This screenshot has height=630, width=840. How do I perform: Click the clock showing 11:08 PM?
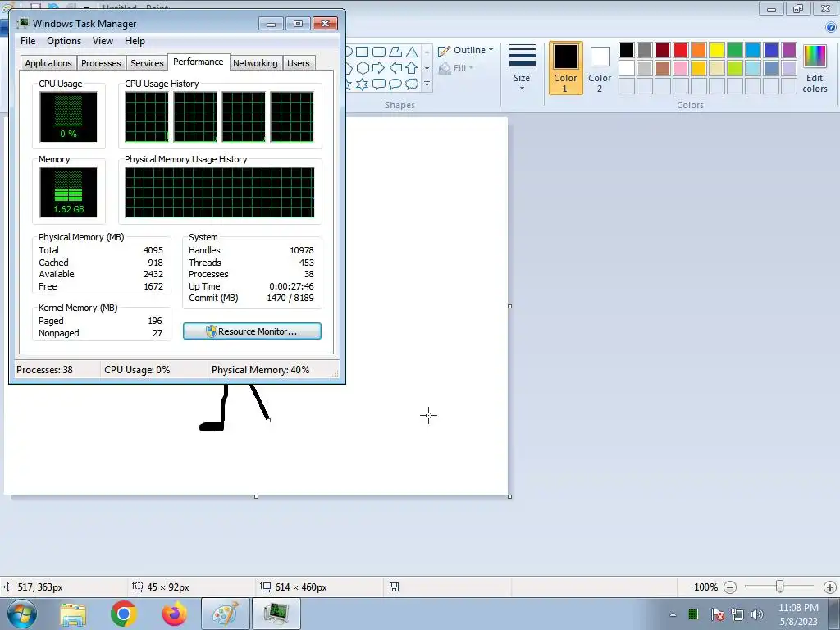pyautogui.click(x=797, y=614)
